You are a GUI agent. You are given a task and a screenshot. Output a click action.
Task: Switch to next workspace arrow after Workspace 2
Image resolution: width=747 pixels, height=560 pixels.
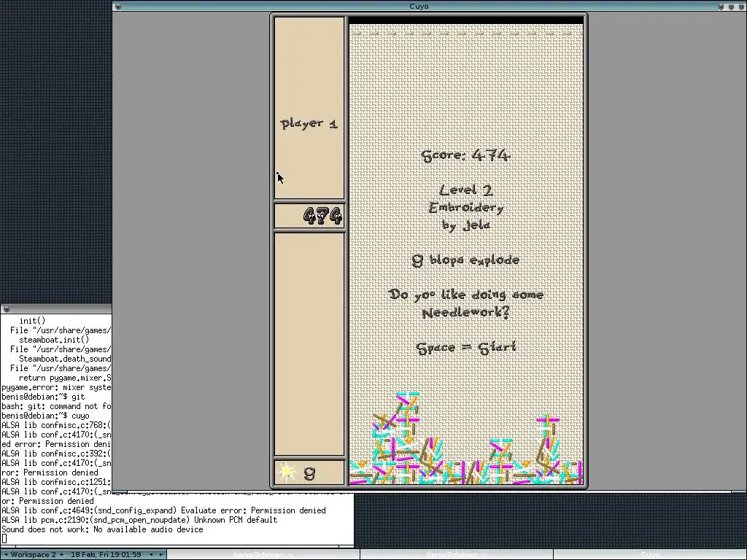tap(62, 555)
